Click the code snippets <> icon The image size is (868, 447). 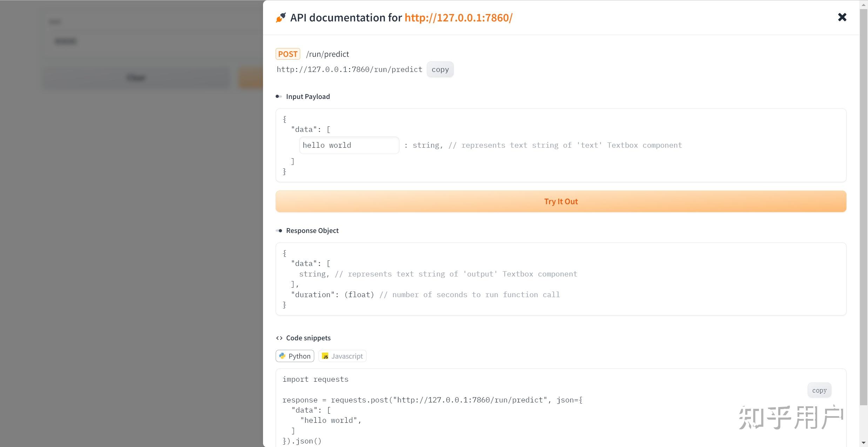coord(279,338)
